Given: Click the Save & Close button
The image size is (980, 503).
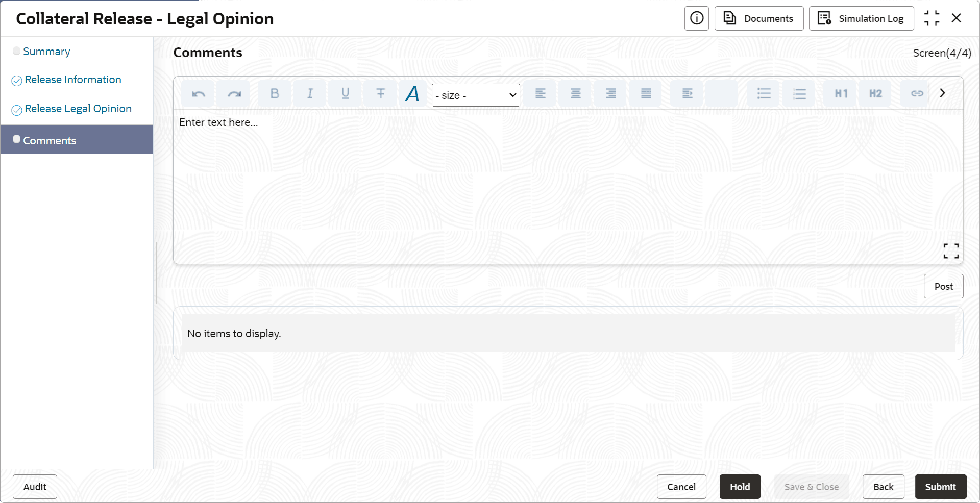Looking at the screenshot, I should coord(812,487).
